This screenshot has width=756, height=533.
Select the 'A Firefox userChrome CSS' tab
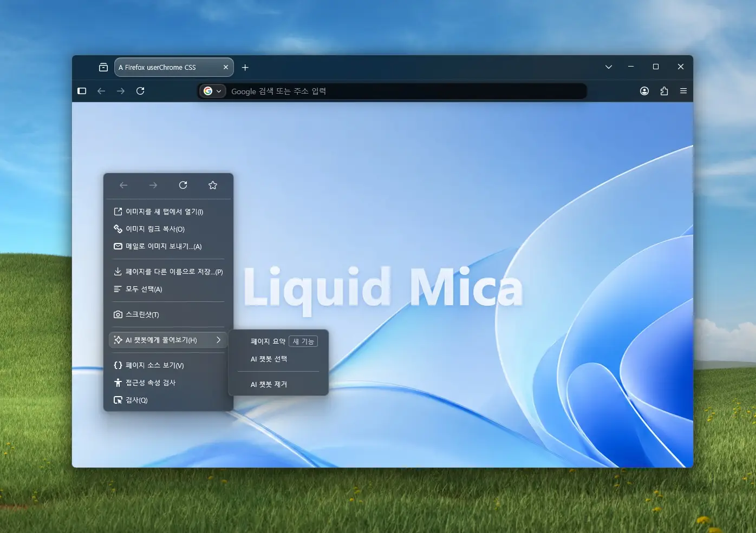(174, 67)
